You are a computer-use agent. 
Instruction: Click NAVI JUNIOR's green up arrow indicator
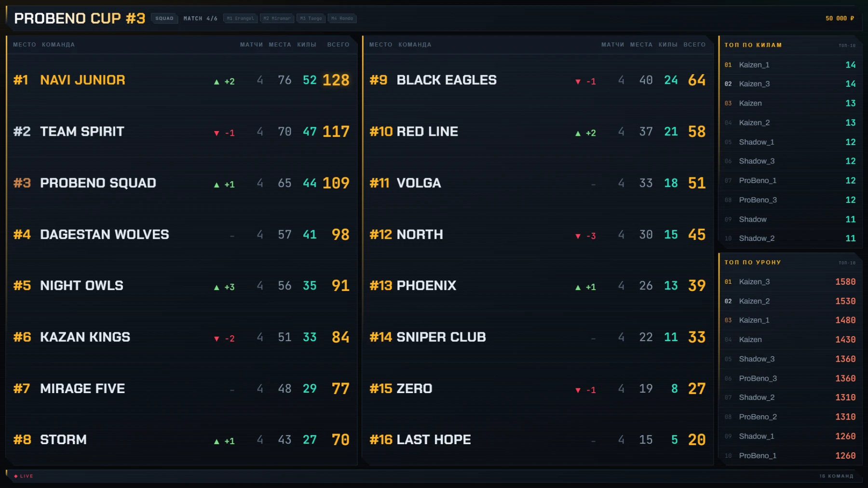coord(217,82)
